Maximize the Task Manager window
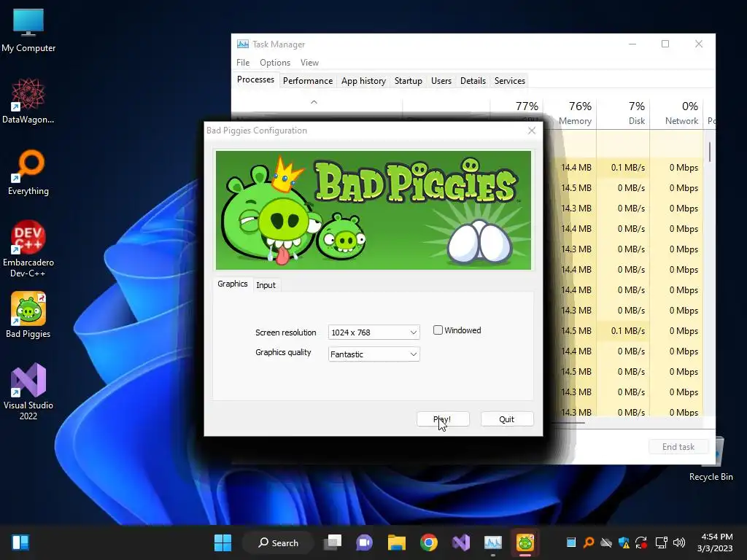 point(665,44)
